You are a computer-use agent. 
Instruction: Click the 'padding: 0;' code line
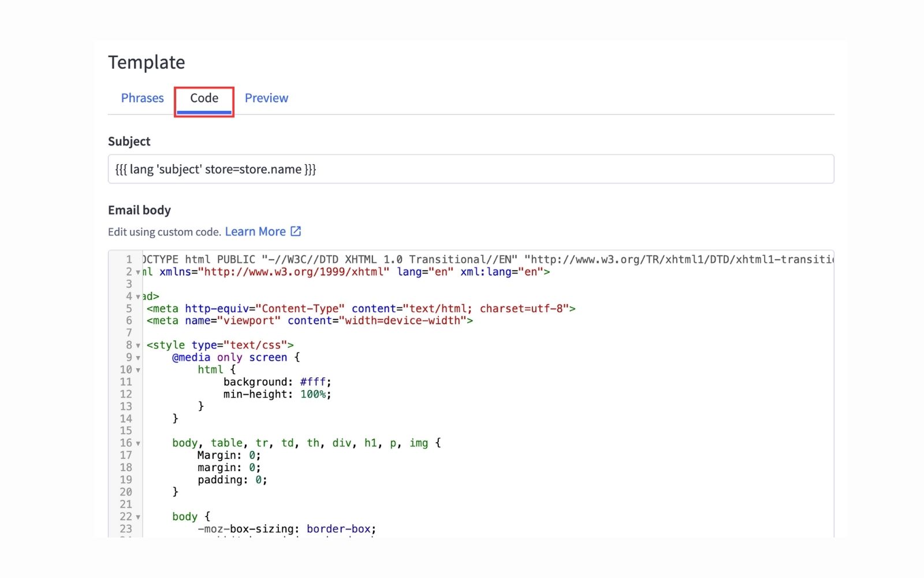pos(232,480)
